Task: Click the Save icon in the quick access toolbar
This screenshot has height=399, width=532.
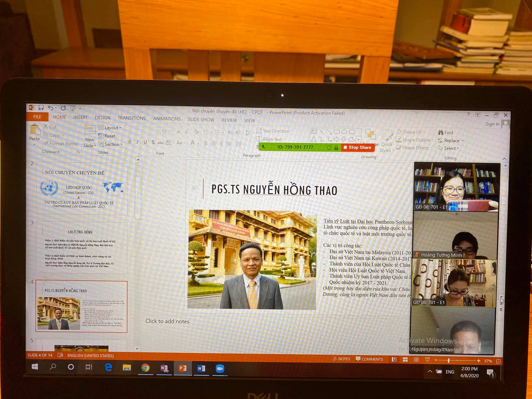Action: pyautogui.click(x=41, y=108)
